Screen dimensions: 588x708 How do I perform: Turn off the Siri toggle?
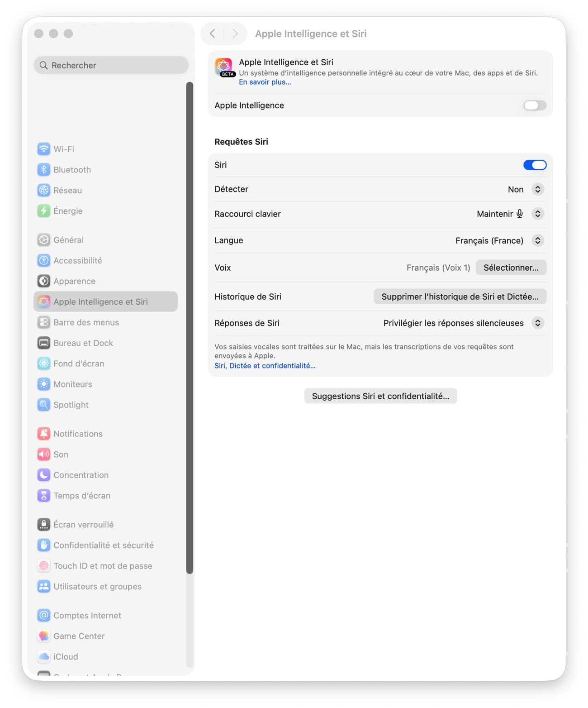(535, 165)
